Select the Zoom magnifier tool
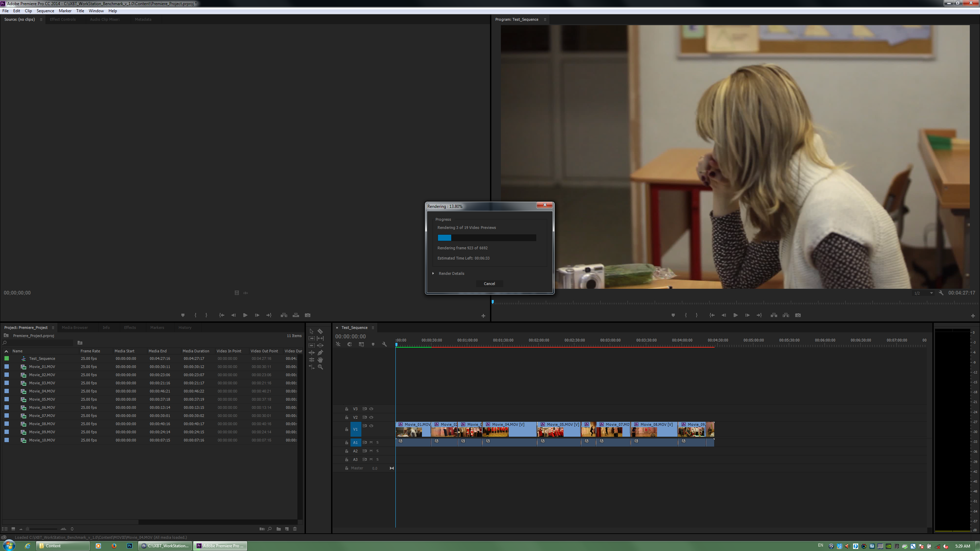The width and height of the screenshot is (980, 551). (x=320, y=367)
